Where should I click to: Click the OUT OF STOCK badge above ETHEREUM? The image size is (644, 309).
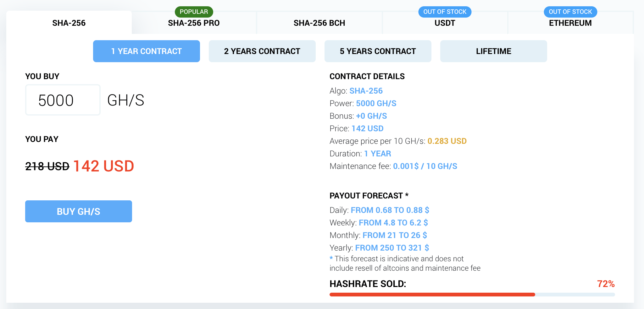point(570,12)
